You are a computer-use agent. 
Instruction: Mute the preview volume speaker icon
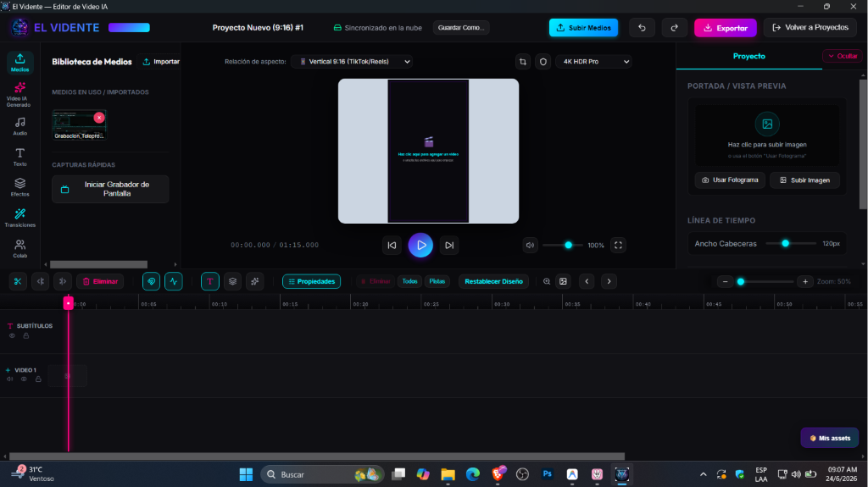tap(530, 245)
